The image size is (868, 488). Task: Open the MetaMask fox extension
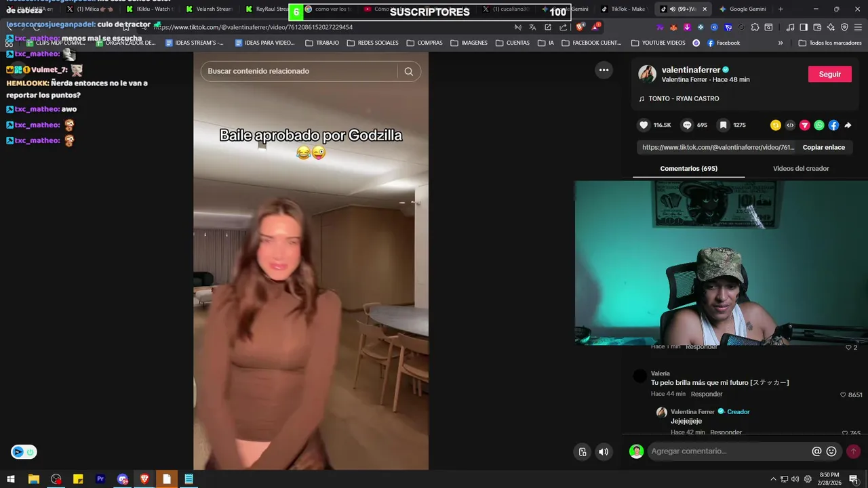pos(673,27)
